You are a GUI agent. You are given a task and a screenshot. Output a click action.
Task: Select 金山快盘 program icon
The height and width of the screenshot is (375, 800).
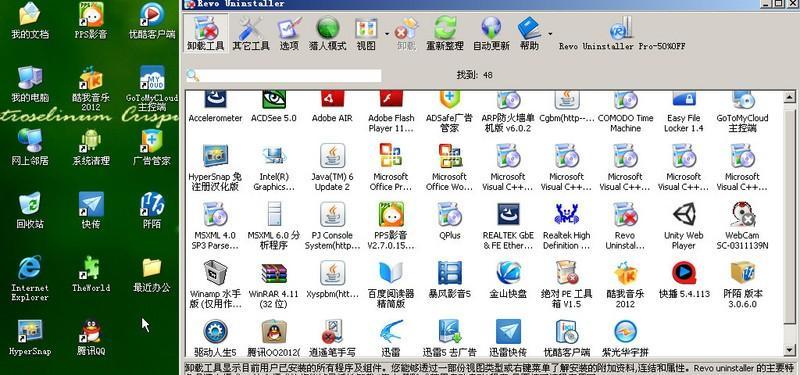tap(508, 279)
